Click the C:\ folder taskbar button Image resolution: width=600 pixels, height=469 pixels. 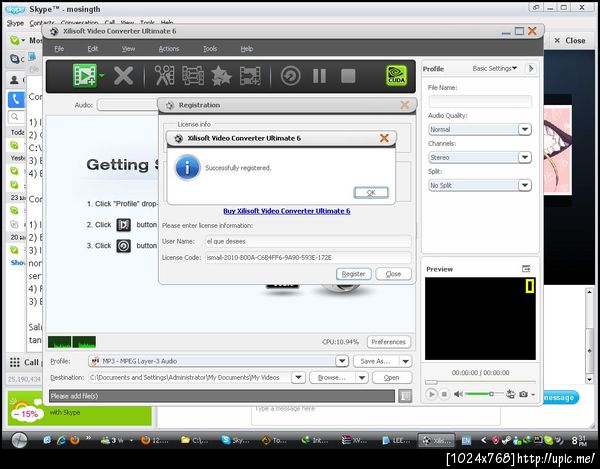tap(194, 440)
